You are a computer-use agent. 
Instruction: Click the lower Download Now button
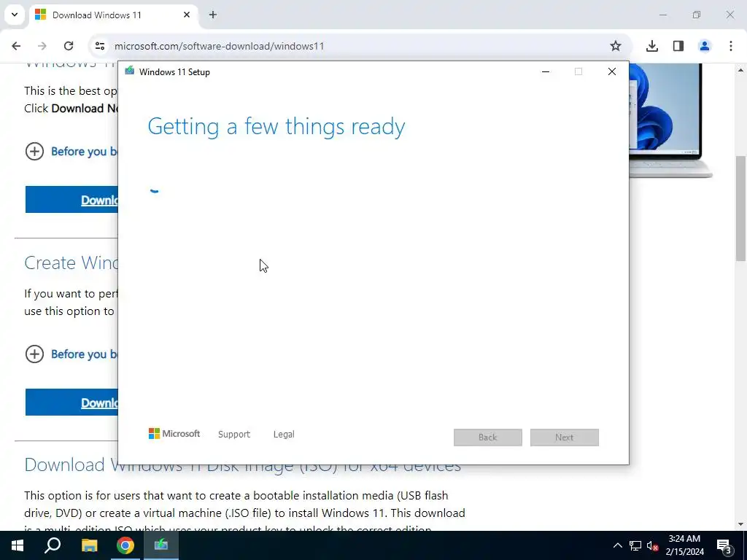[71, 402]
